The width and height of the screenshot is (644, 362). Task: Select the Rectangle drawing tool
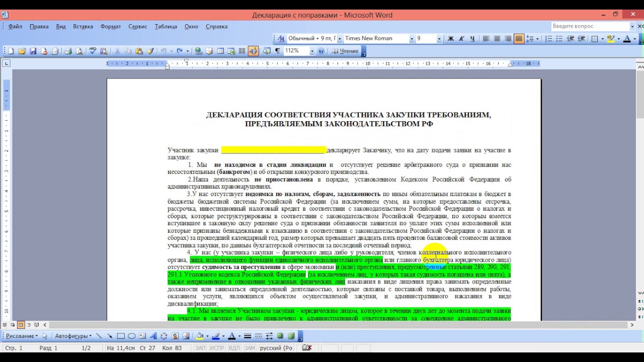pyautogui.click(x=121, y=336)
